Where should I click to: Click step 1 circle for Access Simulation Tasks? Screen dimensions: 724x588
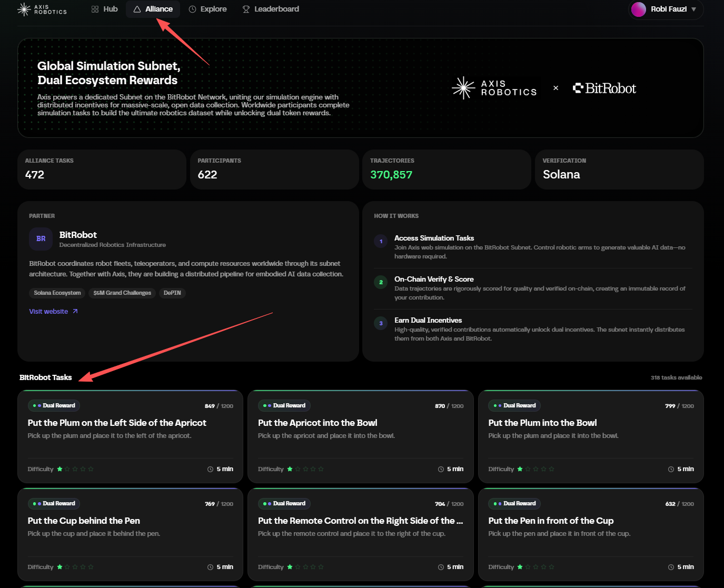pos(381,242)
